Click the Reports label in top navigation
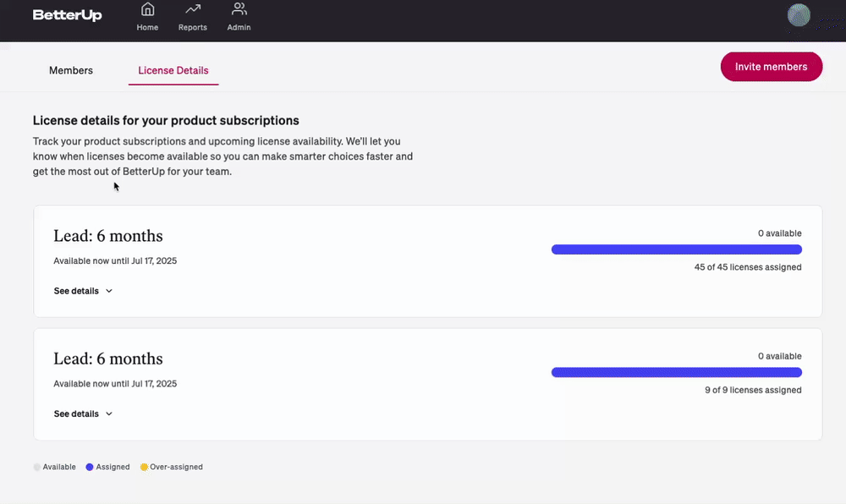The width and height of the screenshot is (846, 504). [x=193, y=28]
